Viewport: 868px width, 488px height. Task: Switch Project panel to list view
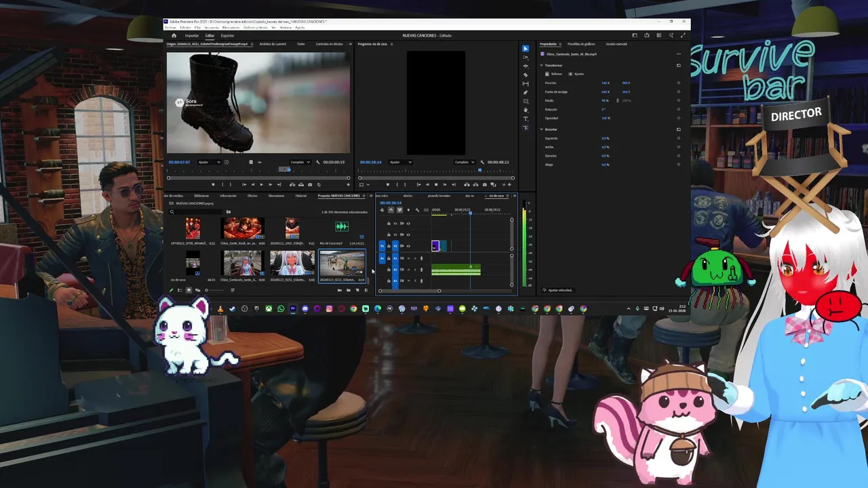coord(180,290)
